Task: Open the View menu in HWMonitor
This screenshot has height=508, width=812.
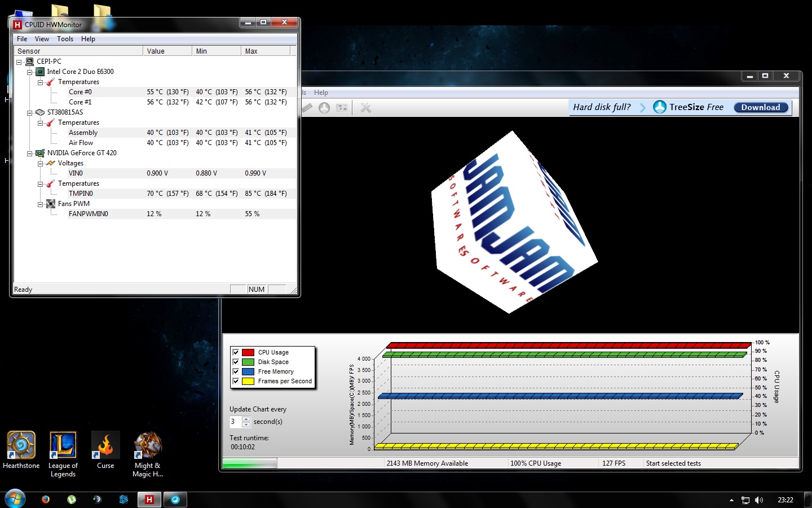Action: 42,39
